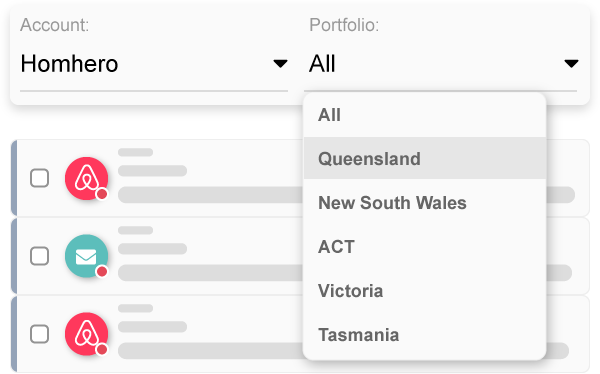The image size is (600, 374).
Task: Choose Victoria in the portfolio list
Action: (425, 291)
